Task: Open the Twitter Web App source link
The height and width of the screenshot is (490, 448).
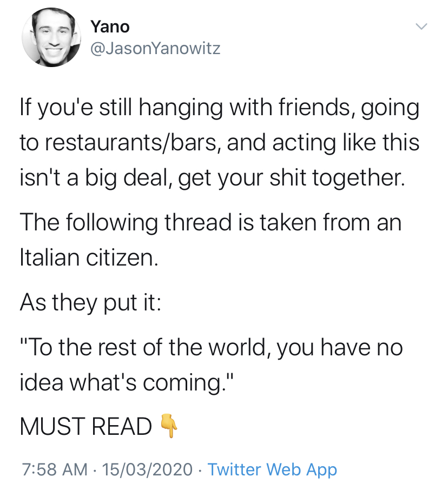Action: pyautogui.click(x=272, y=469)
